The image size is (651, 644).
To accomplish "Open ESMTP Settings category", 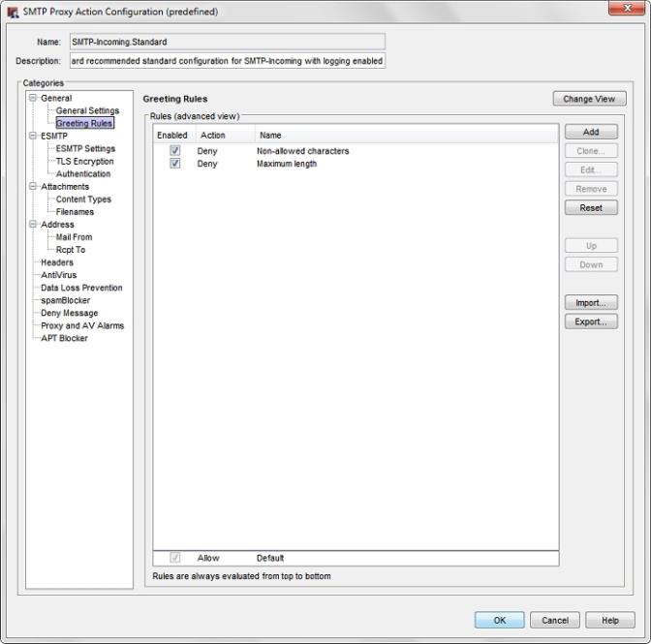I will click(x=85, y=148).
